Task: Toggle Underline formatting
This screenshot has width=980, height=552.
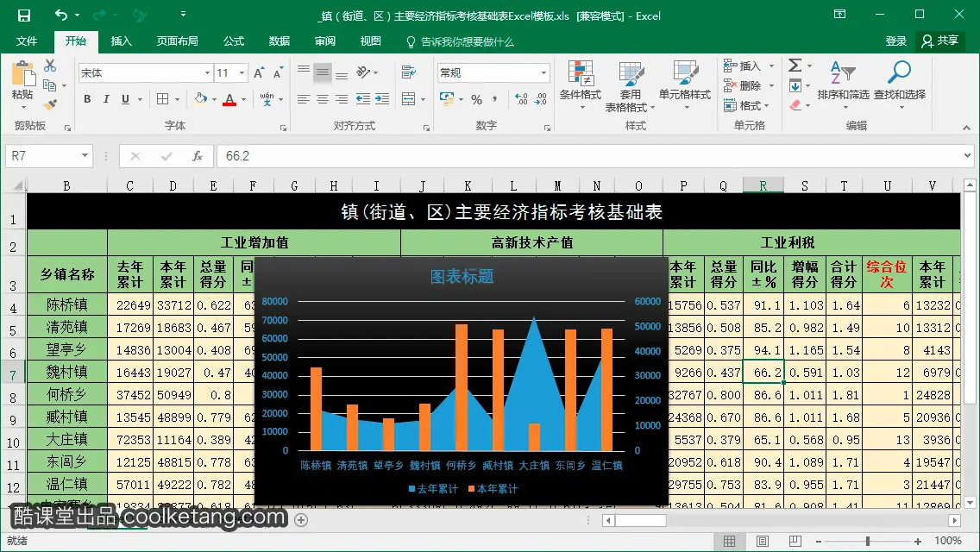Action: coord(126,99)
